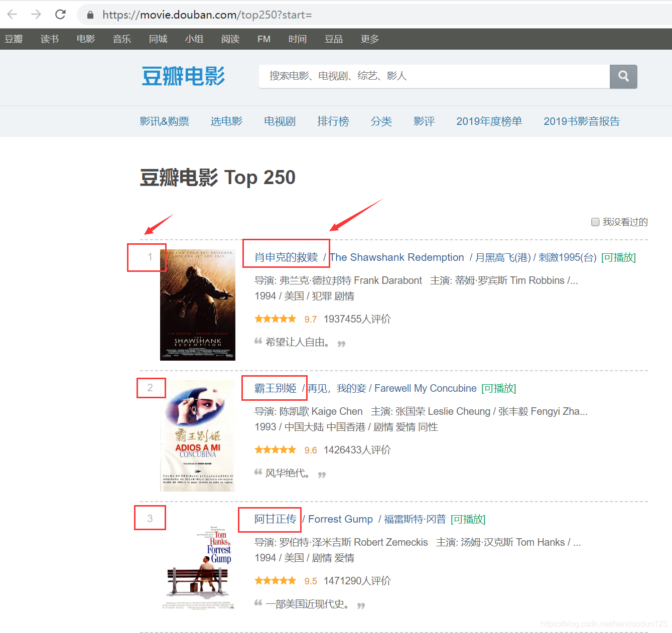
Task: Open FM in the top bar
Action: tap(264, 39)
